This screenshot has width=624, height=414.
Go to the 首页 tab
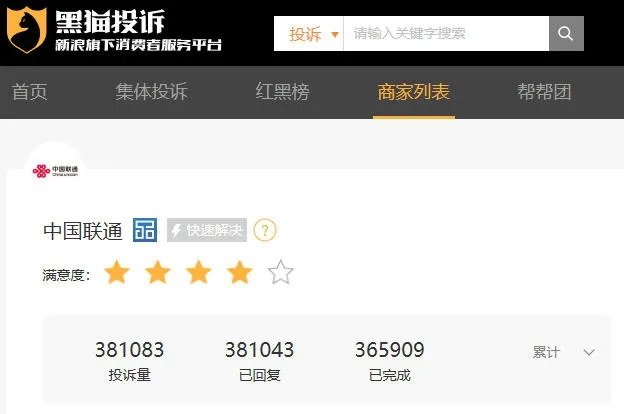[29, 92]
